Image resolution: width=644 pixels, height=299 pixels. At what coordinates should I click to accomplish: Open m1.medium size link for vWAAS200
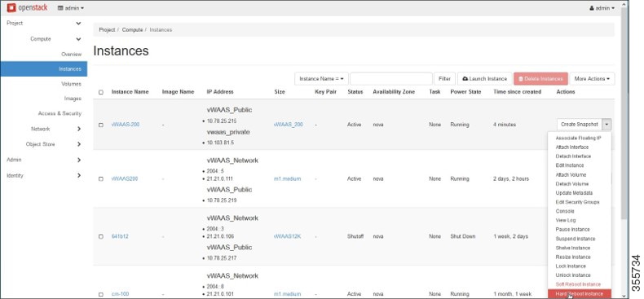coord(287,178)
